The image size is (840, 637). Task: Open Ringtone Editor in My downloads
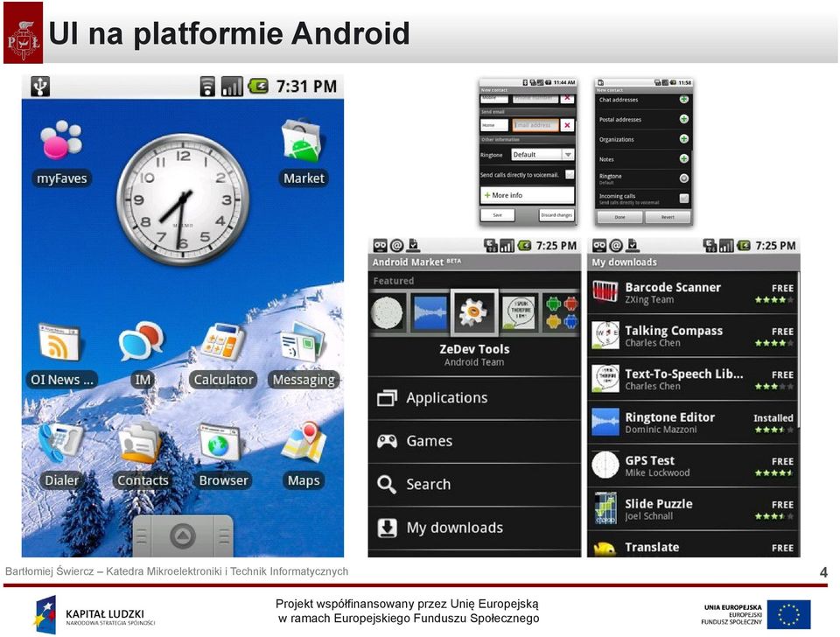(693, 423)
